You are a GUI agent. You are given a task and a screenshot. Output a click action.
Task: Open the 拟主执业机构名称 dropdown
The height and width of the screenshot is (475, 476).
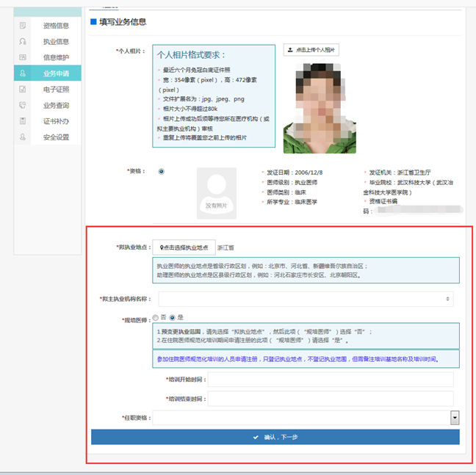(x=306, y=299)
